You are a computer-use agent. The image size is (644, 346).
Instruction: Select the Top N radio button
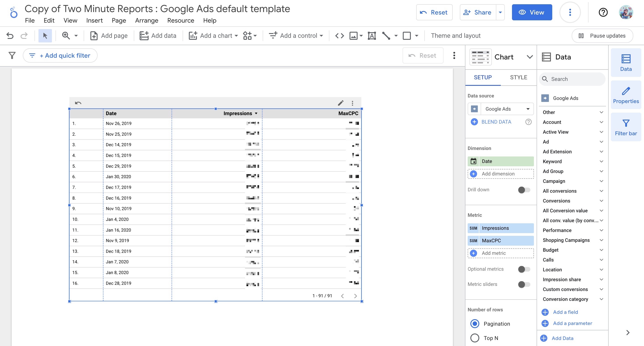point(475,338)
